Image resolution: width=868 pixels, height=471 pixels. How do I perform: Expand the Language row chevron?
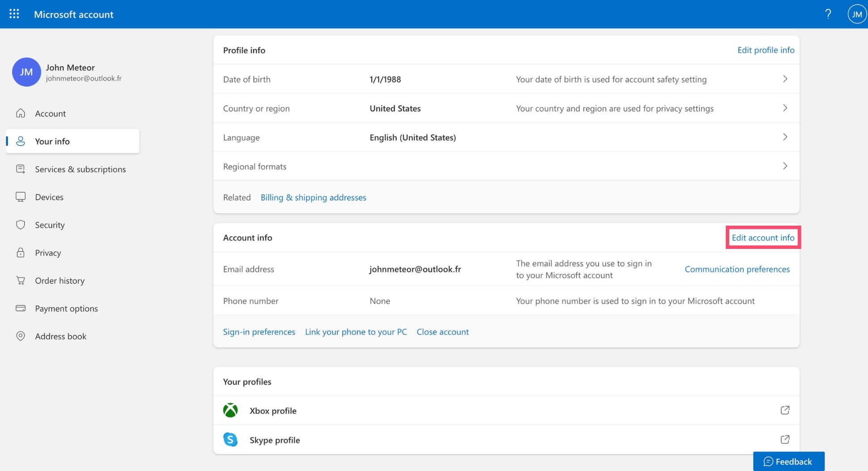pyautogui.click(x=785, y=137)
